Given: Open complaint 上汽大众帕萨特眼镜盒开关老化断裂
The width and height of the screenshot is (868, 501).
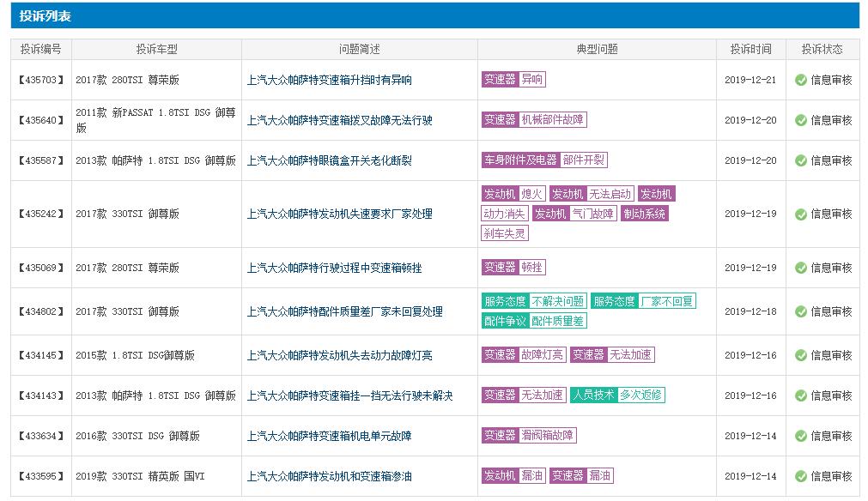Looking at the screenshot, I should click(x=329, y=160).
